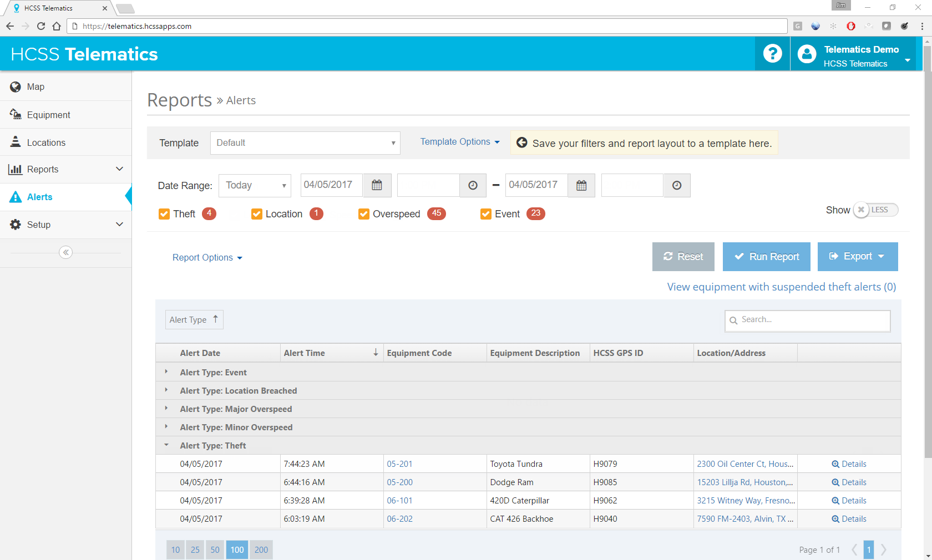932x560 pixels.
Task: Click Details magnifier icon for H9062 row
Action: 835,501
